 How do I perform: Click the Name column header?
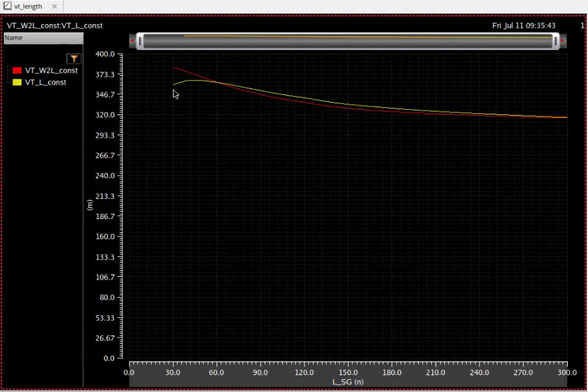pyautogui.click(x=44, y=38)
